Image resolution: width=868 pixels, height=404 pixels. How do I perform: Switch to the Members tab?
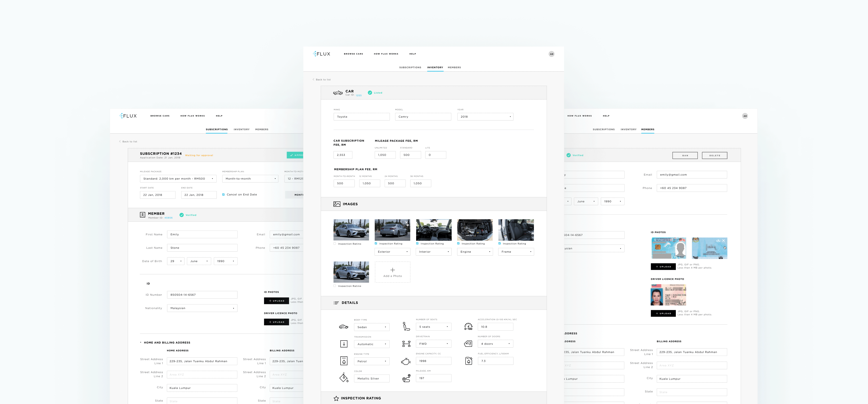(x=454, y=67)
